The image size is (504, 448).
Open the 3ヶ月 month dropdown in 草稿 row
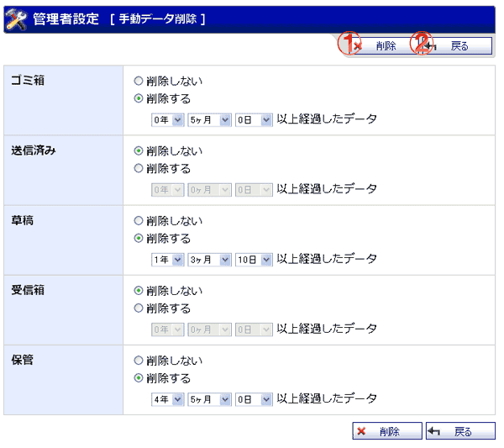point(209,260)
